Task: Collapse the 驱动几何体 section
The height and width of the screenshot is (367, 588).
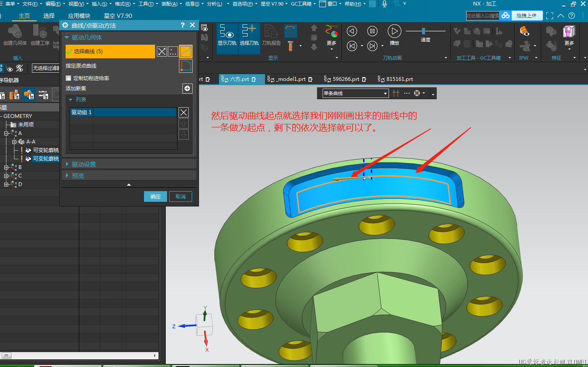Action: (x=67, y=37)
